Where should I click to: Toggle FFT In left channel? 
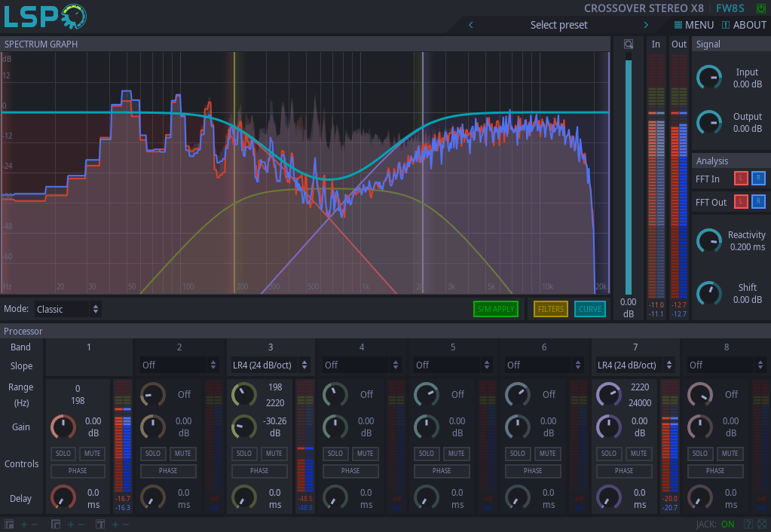741,179
